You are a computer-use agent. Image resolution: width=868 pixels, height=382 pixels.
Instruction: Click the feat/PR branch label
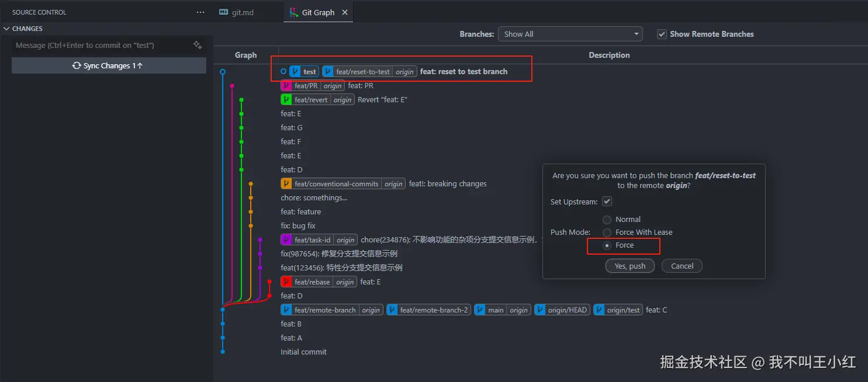coord(313,85)
